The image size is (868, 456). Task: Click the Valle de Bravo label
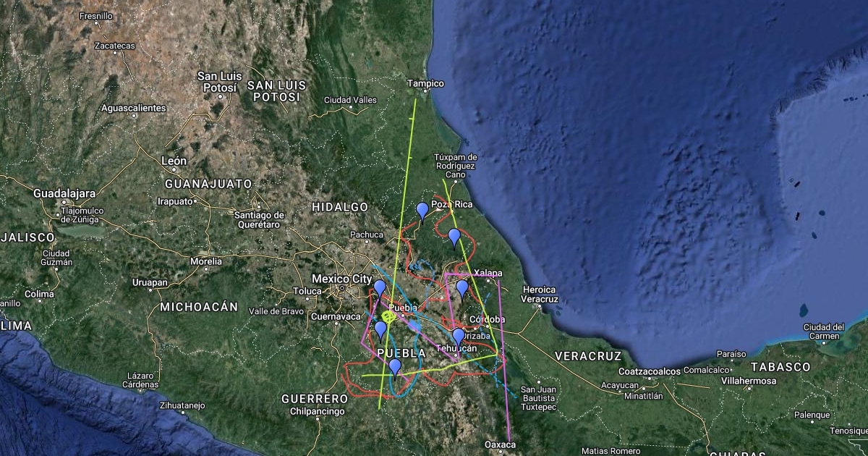276,311
